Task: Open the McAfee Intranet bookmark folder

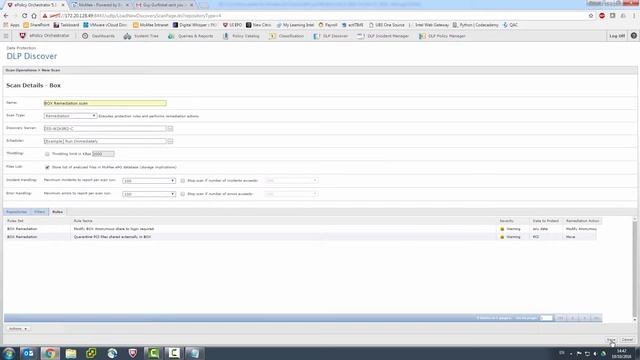Action: (x=151, y=25)
